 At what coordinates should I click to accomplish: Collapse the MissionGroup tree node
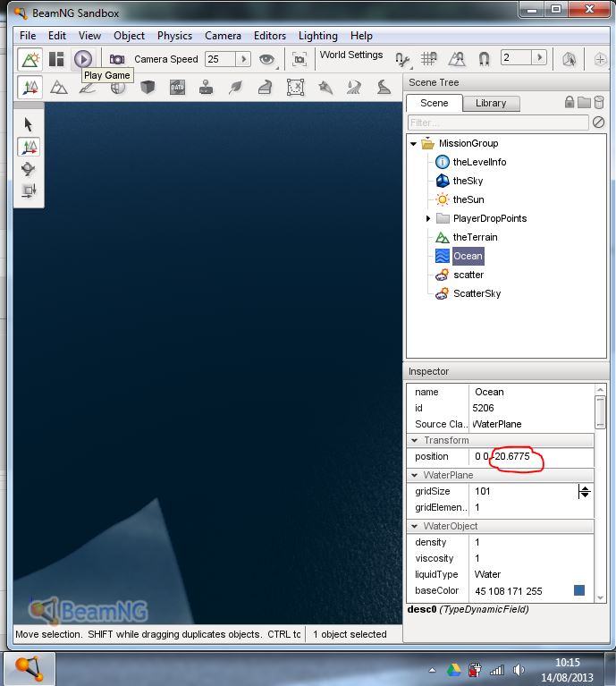pos(413,143)
